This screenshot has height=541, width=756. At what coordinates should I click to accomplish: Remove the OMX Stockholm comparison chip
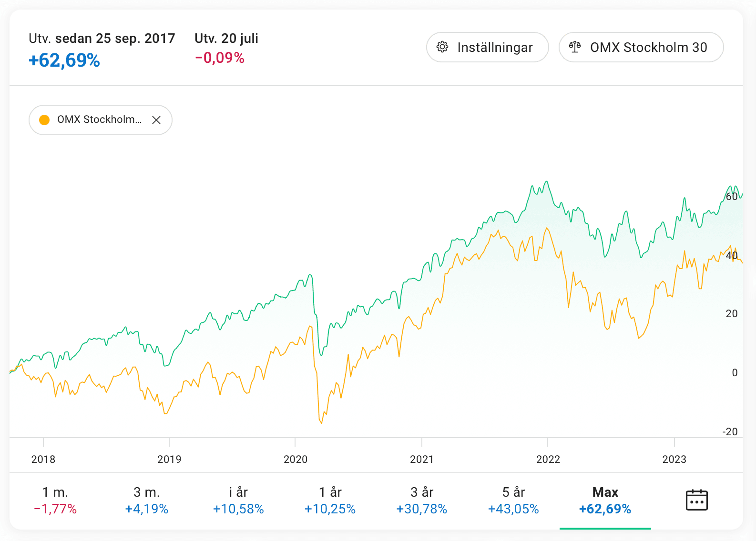pos(156,120)
